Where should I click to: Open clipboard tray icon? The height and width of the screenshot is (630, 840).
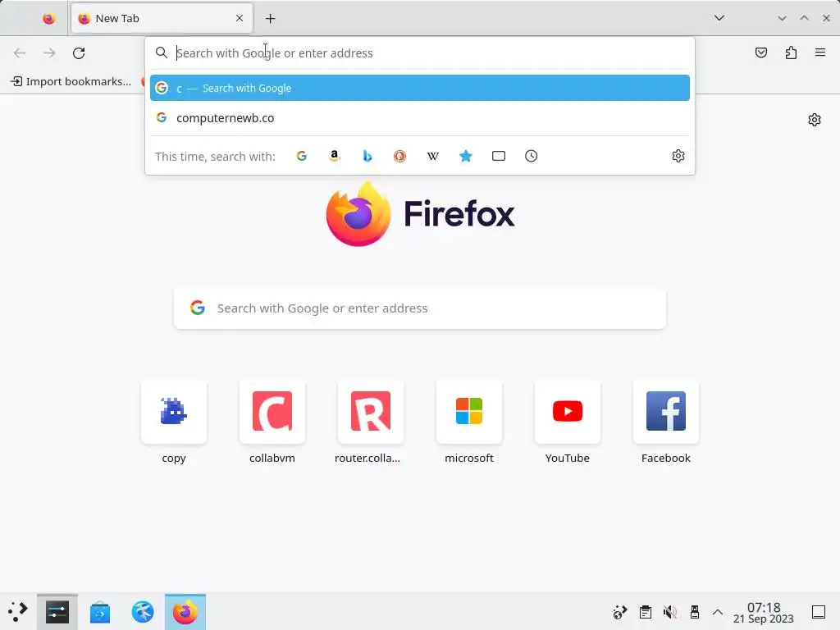coord(646,612)
